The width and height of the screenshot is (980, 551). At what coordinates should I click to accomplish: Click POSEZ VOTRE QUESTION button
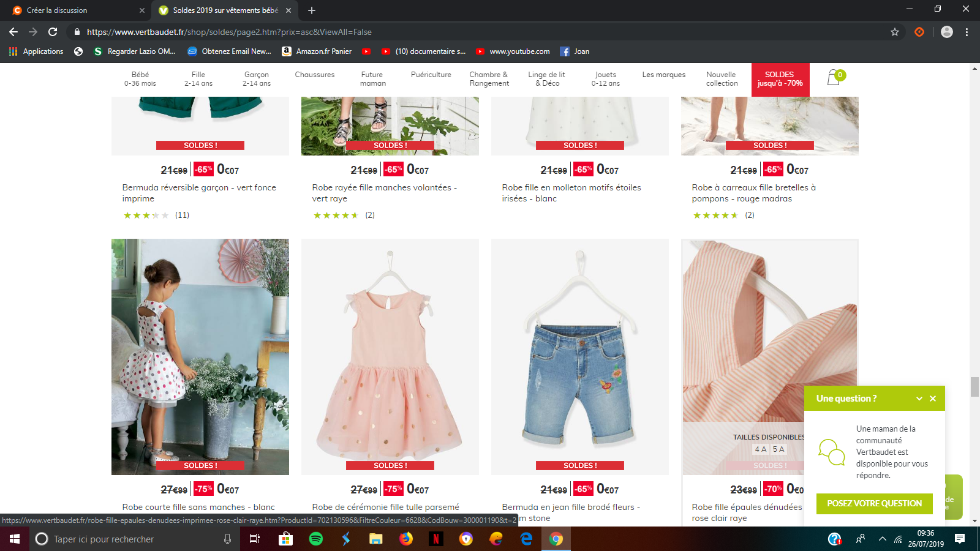pos(874,503)
